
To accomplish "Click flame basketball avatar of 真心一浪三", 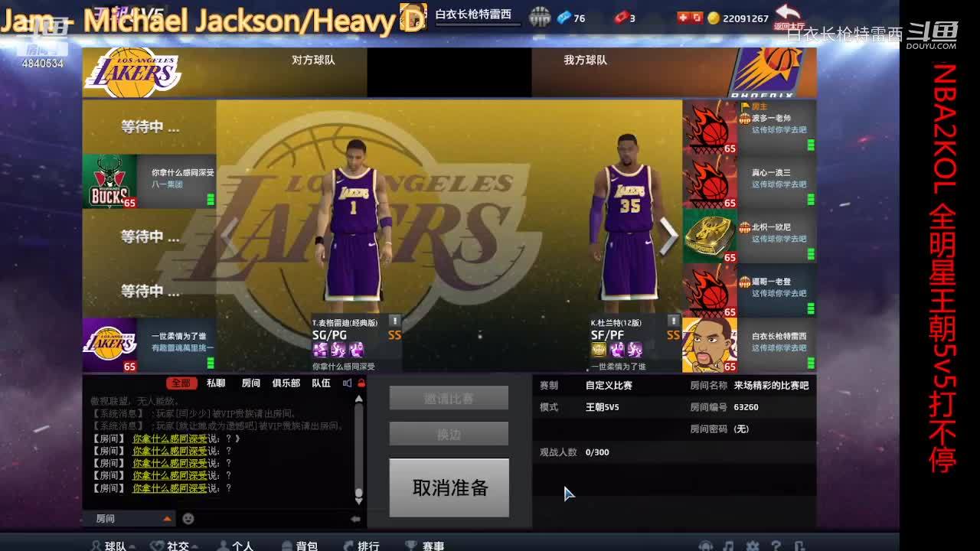I will 710,181.
